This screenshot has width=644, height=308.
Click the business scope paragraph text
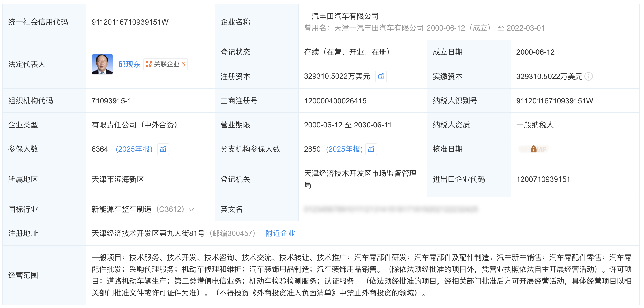(362, 275)
